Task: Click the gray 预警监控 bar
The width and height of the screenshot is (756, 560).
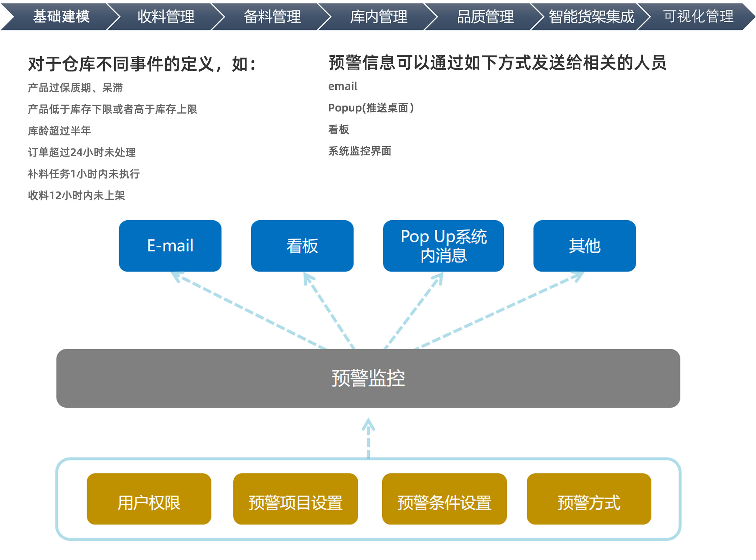Action: click(368, 378)
